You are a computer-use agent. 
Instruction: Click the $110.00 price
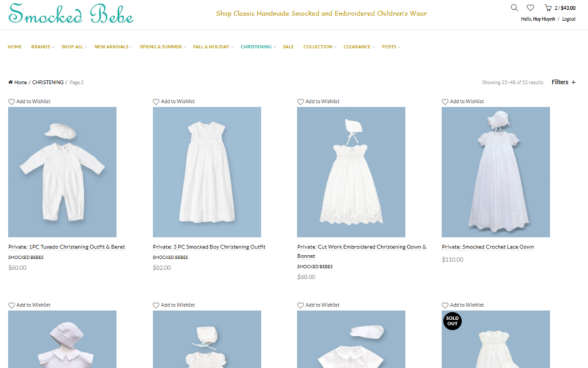[x=452, y=259]
